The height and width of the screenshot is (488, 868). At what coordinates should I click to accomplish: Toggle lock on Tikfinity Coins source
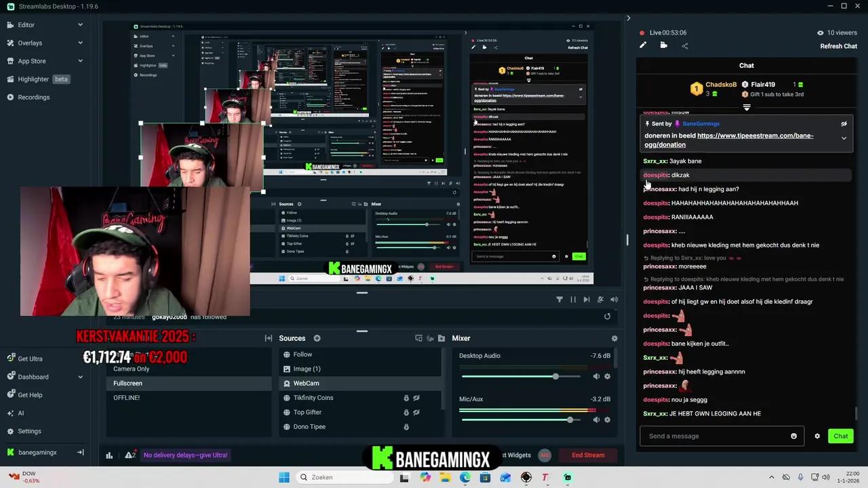[x=406, y=398]
